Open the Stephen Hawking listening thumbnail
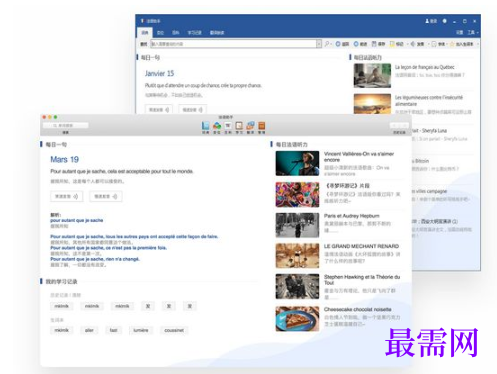 pyautogui.click(x=297, y=286)
